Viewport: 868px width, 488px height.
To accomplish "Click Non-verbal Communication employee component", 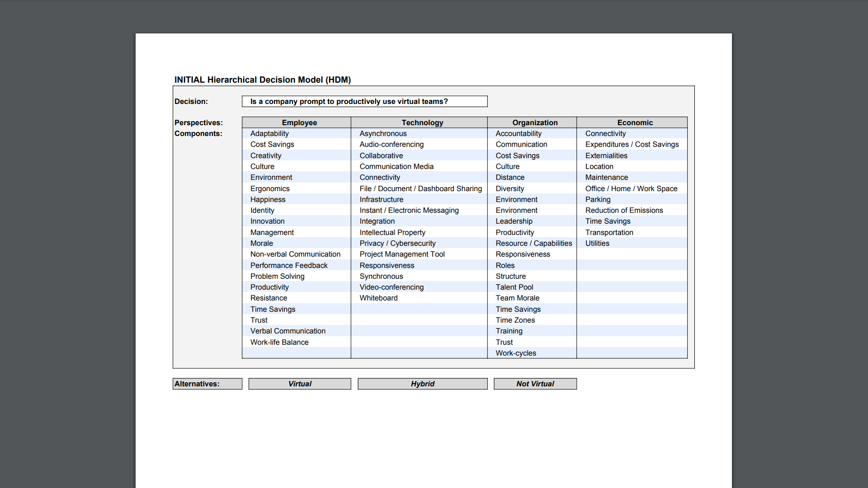I will point(295,254).
